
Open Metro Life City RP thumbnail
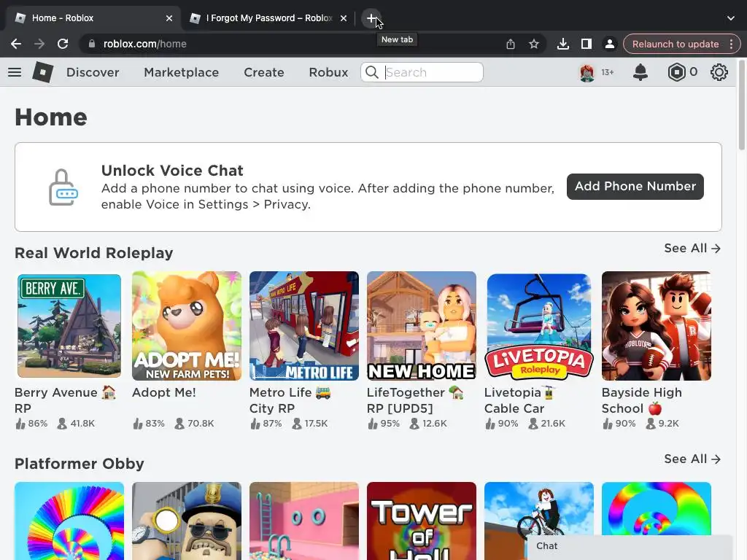point(304,326)
